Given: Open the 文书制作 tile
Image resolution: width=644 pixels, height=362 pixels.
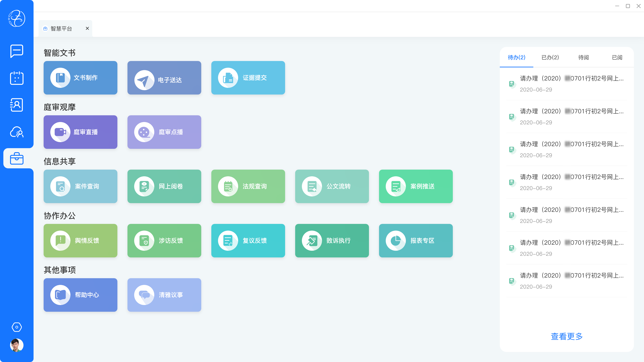Looking at the screenshot, I should point(80,78).
